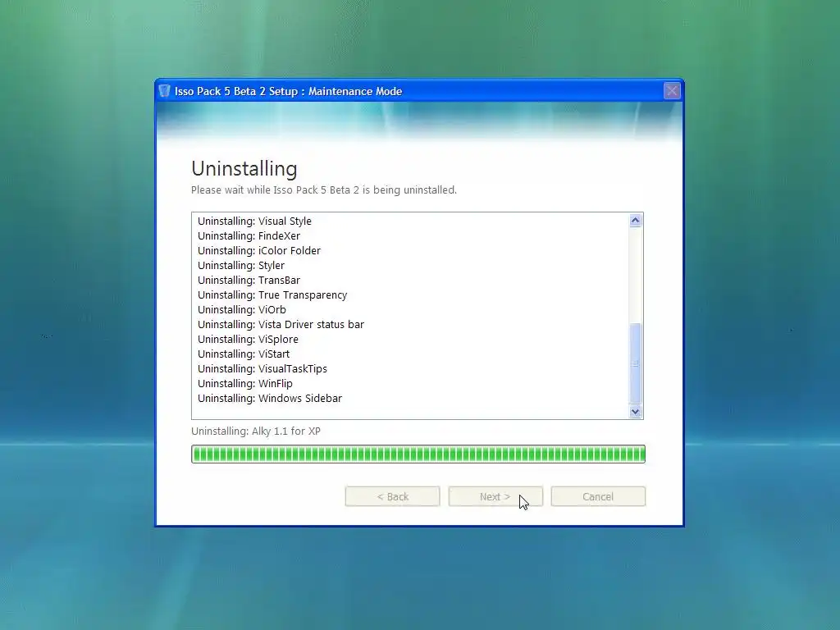Click the installer icon in title bar
The height and width of the screenshot is (630, 840).
[164, 91]
